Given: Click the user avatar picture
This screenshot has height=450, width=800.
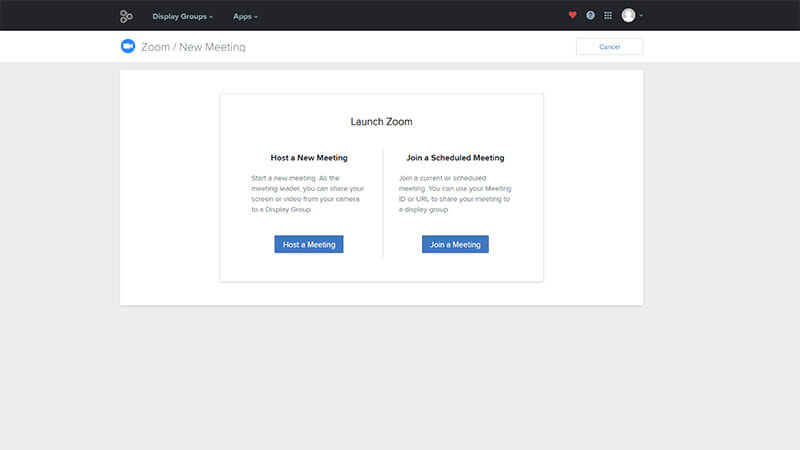Looking at the screenshot, I should [629, 15].
